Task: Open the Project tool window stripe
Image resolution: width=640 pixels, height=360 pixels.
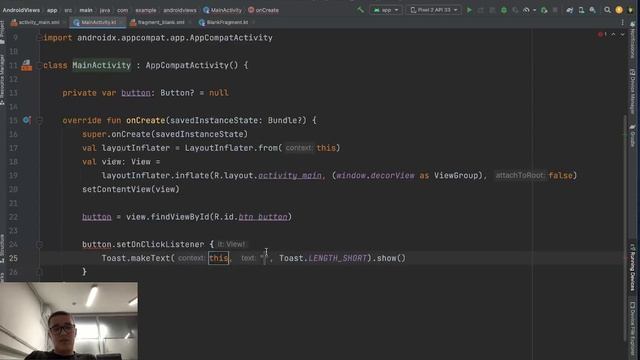Action: click(2, 33)
